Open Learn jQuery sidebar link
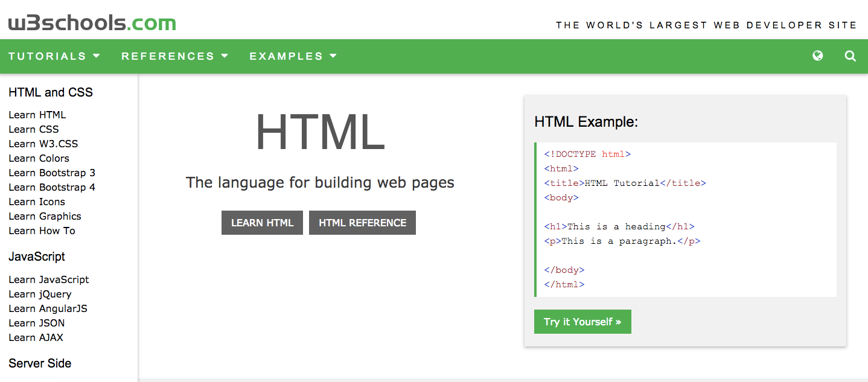The width and height of the screenshot is (868, 382). (40, 294)
